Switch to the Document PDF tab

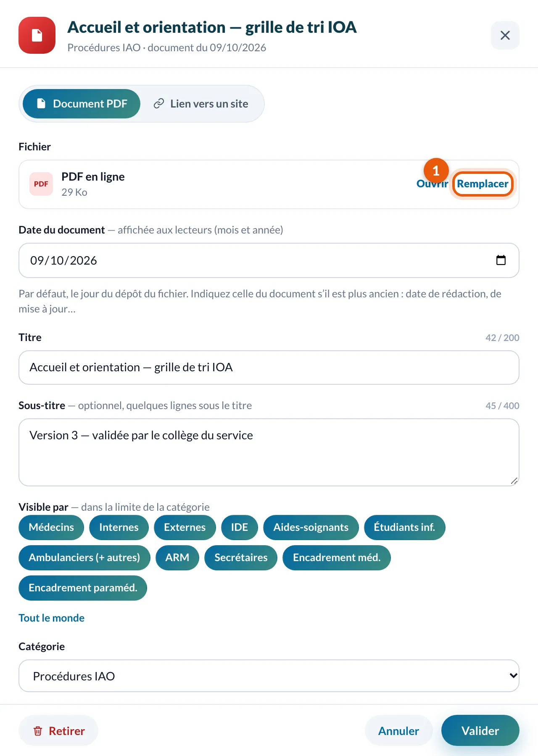click(x=82, y=104)
